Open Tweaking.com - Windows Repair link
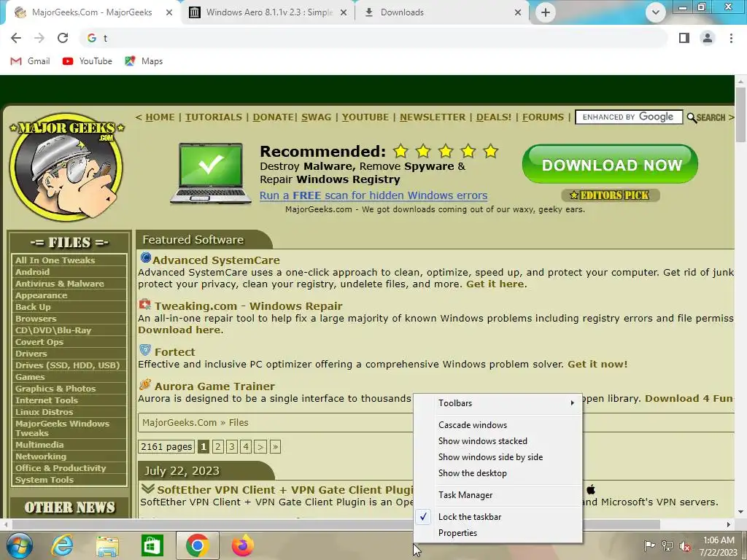 (x=248, y=306)
